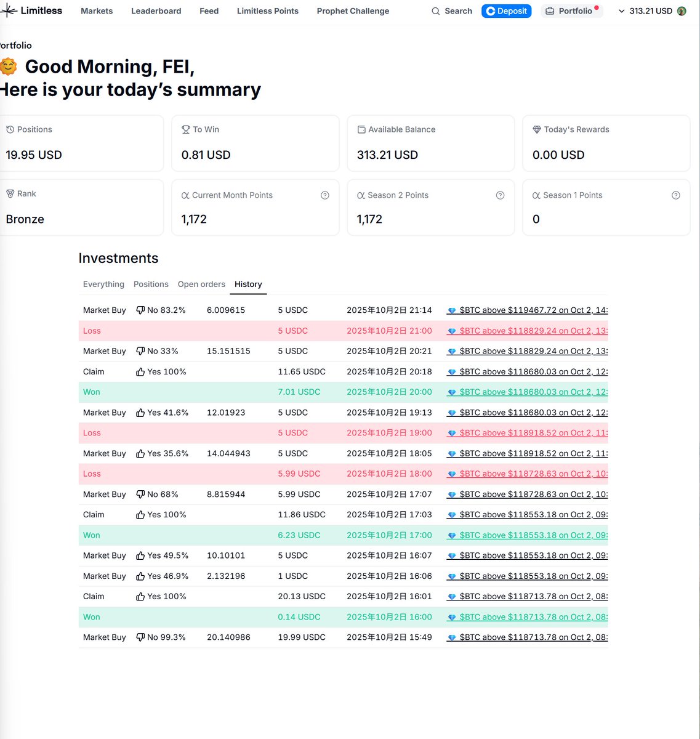Open the Leaderboard page

[x=156, y=11]
